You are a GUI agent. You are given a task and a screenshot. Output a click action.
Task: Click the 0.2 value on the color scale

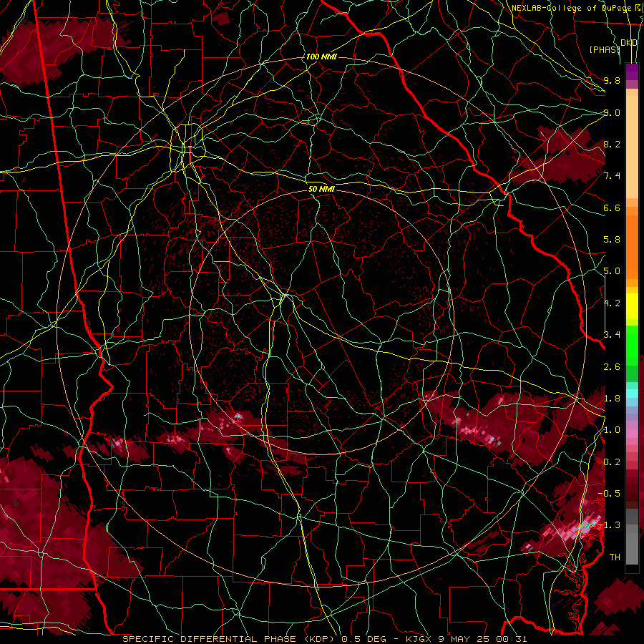click(612, 462)
